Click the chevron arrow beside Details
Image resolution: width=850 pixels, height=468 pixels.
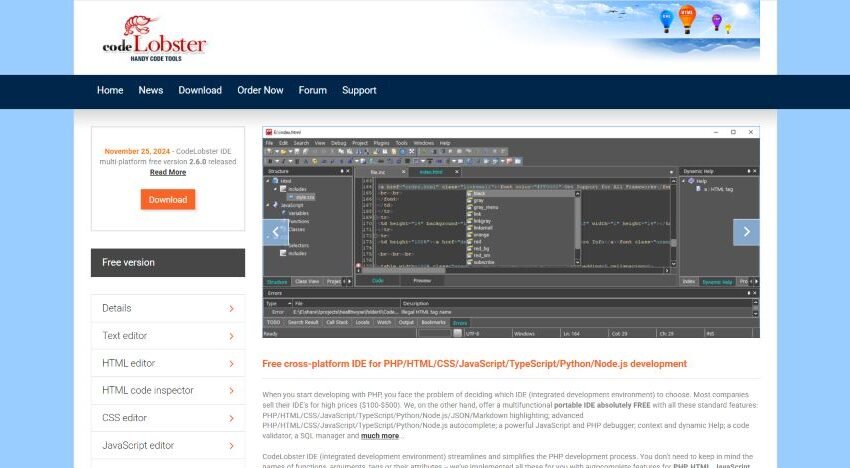(x=231, y=309)
